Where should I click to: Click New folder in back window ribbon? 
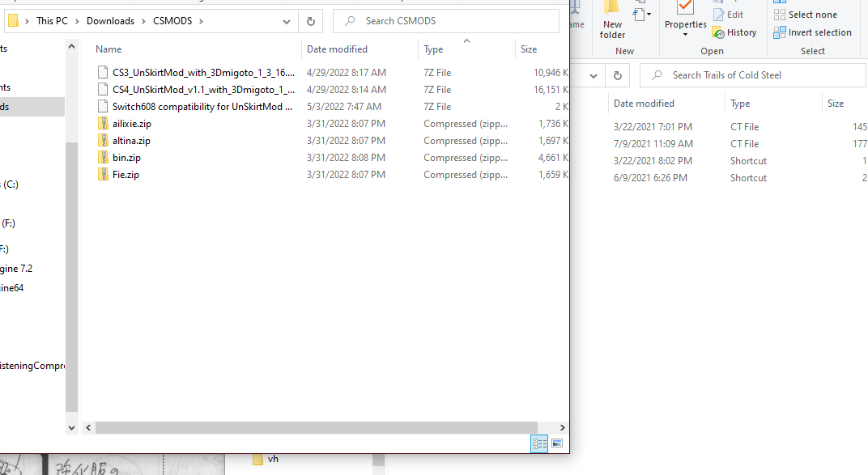pyautogui.click(x=612, y=21)
